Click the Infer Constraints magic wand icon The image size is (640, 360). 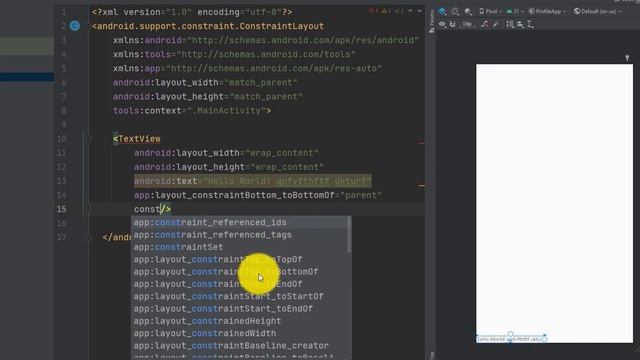tap(496, 24)
